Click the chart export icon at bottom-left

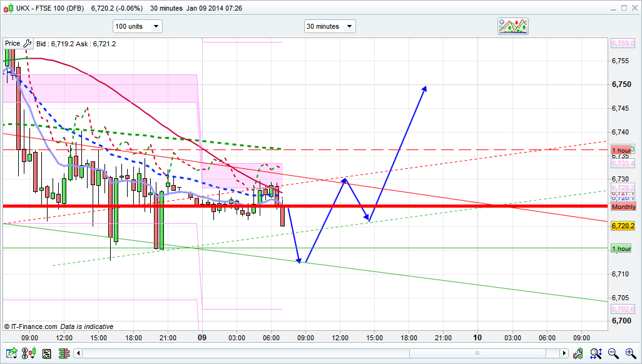click(x=11, y=354)
